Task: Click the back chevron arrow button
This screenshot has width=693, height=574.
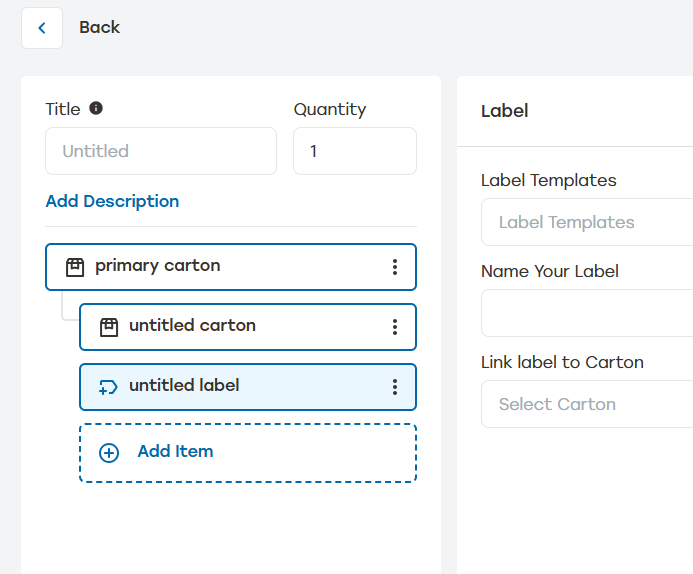Action: [42, 28]
